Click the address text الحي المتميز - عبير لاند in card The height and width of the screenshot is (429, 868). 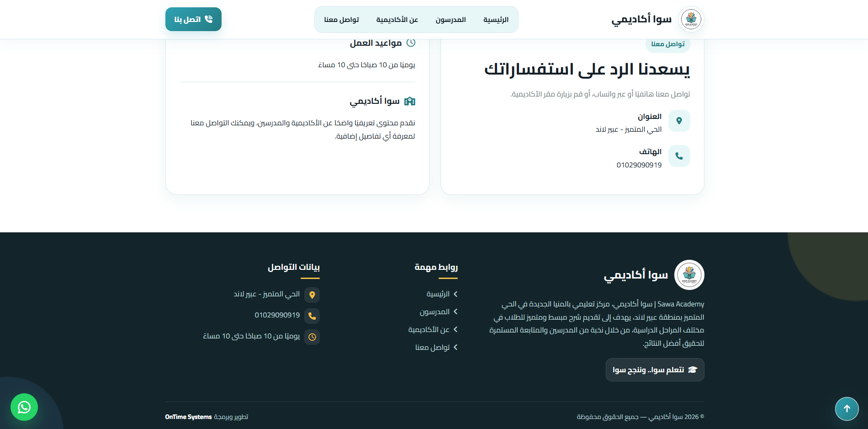tap(628, 129)
